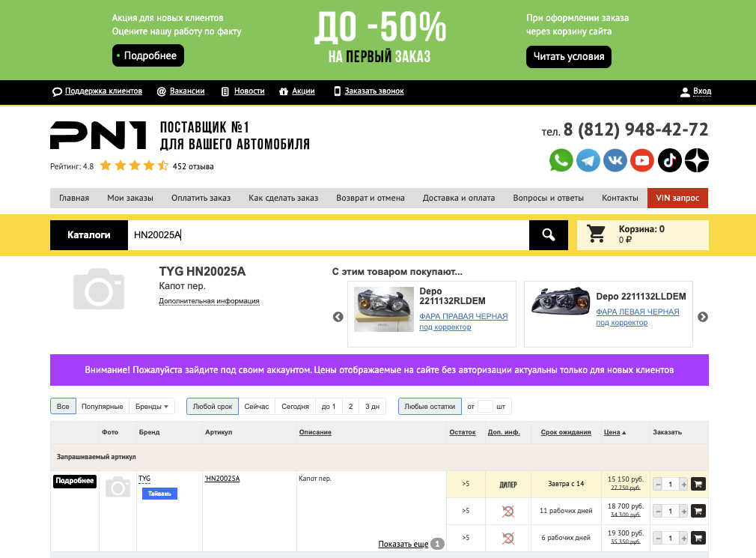Open the Бренды filter dropdown
756x558 pixels.
point(151,407)
